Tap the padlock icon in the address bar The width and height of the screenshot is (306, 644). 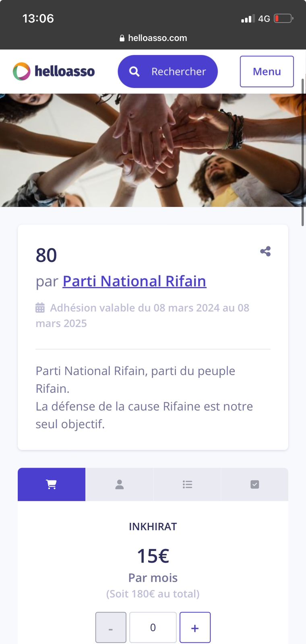[122, 38]
